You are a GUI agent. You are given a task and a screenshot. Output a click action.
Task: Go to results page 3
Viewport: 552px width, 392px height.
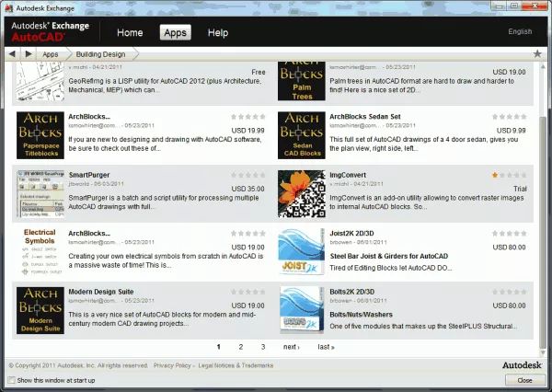(x=263, y=347)
